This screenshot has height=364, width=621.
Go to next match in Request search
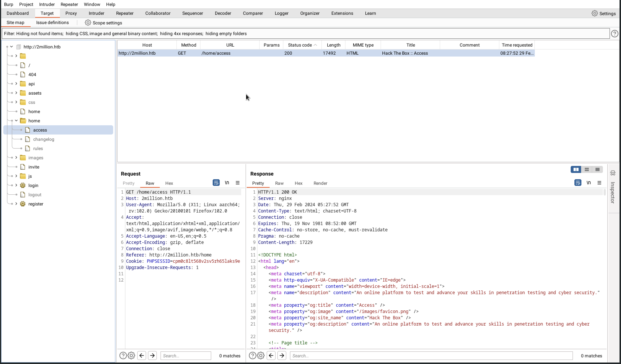coord(152,356)
